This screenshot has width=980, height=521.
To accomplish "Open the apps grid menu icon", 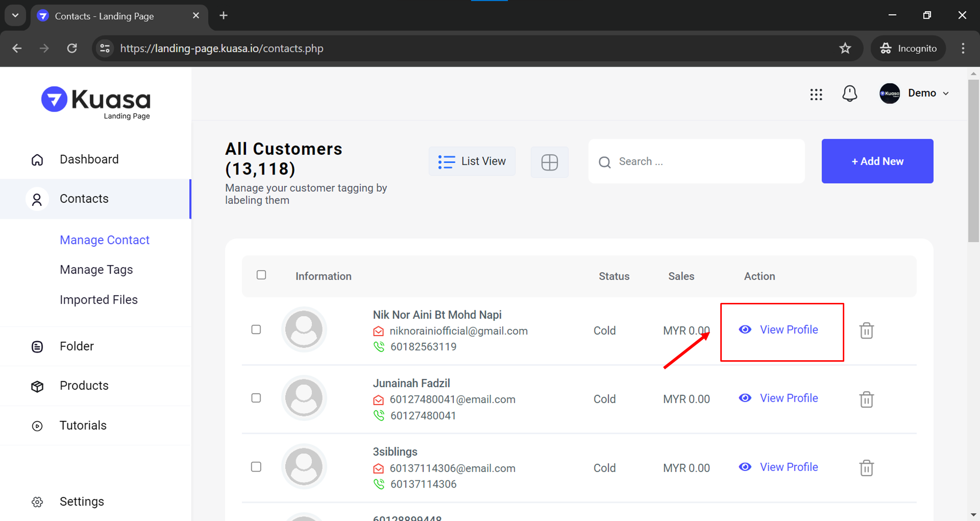I will click(x=816, y=94).
